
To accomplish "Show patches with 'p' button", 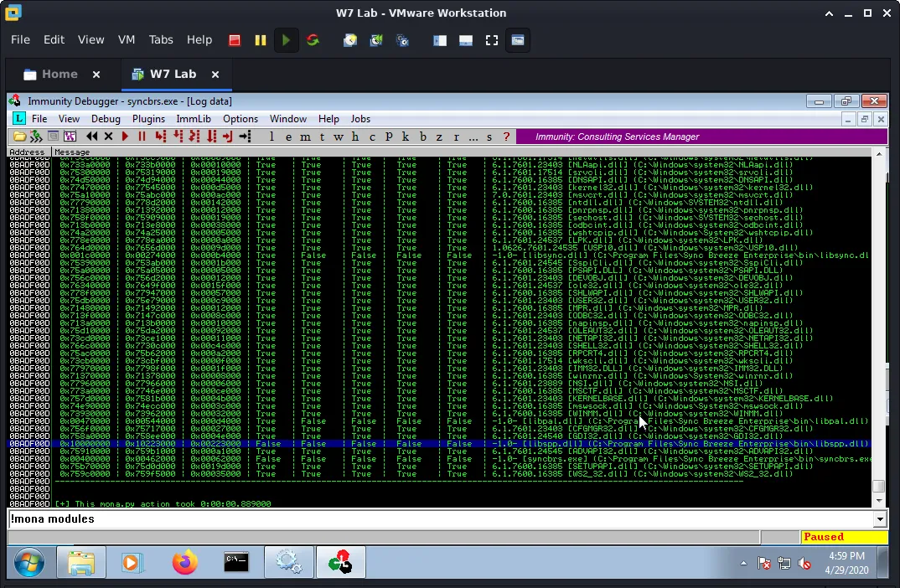I will point(389,137).
